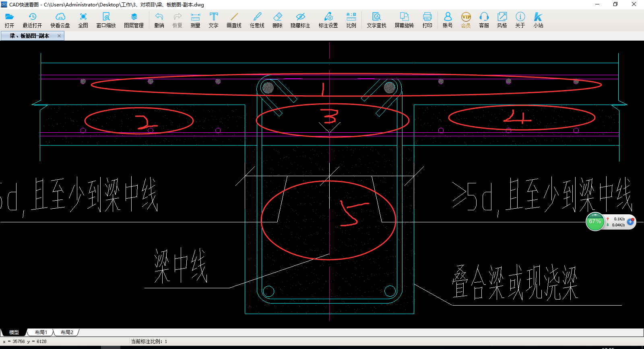The height and width of the screenshot is (349, 644).
Task: Select 窗口缩放 window zoom tool
Action: [x=106, y=20]
